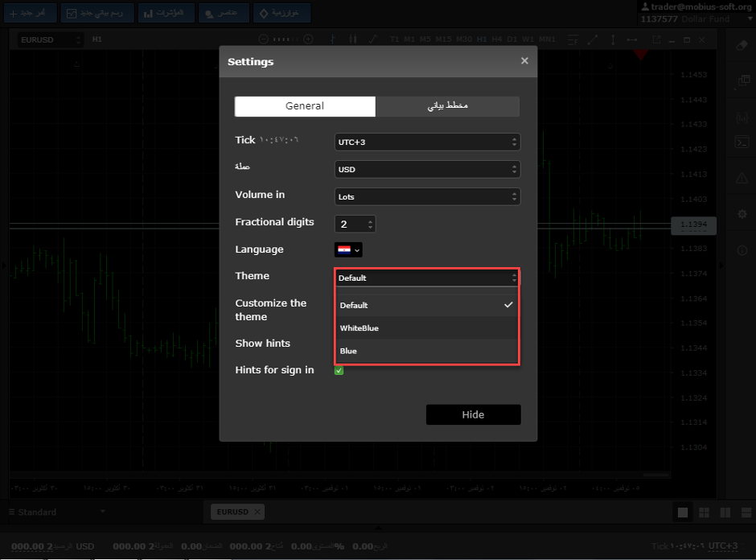
Task: Select the D1 timeframe
Action: pyautogui.click(x=512, y=39)
